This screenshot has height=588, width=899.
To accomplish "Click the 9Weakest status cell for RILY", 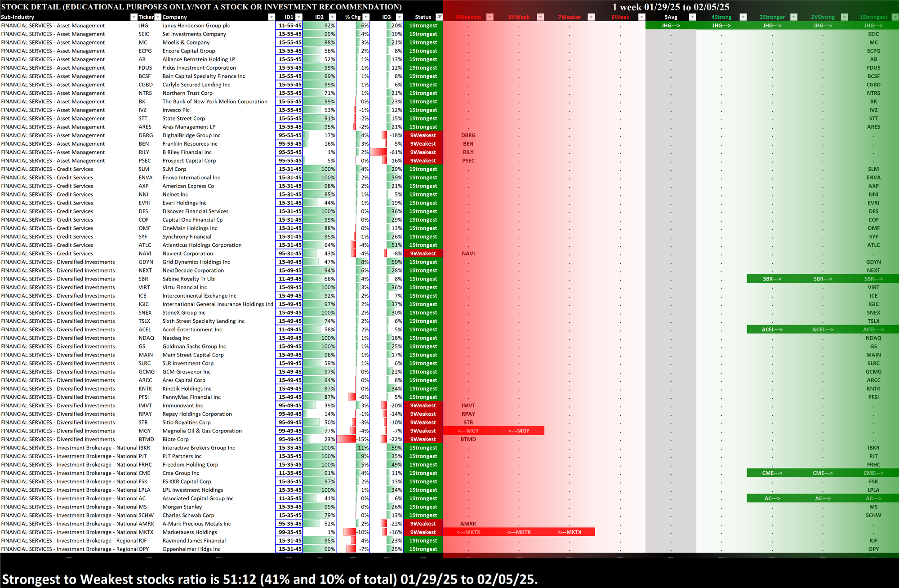I will tap(423, 152).
